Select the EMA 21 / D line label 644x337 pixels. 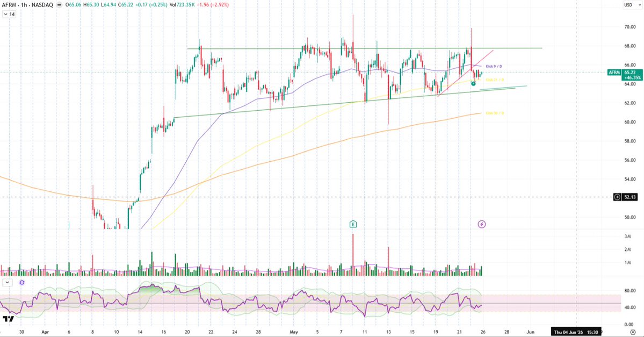coord(495,80)
